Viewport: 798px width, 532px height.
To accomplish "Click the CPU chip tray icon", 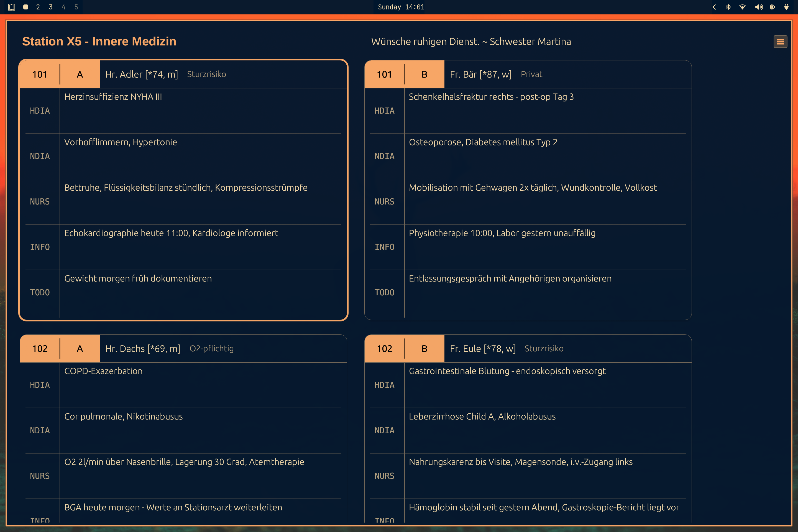I will [772, 7].
